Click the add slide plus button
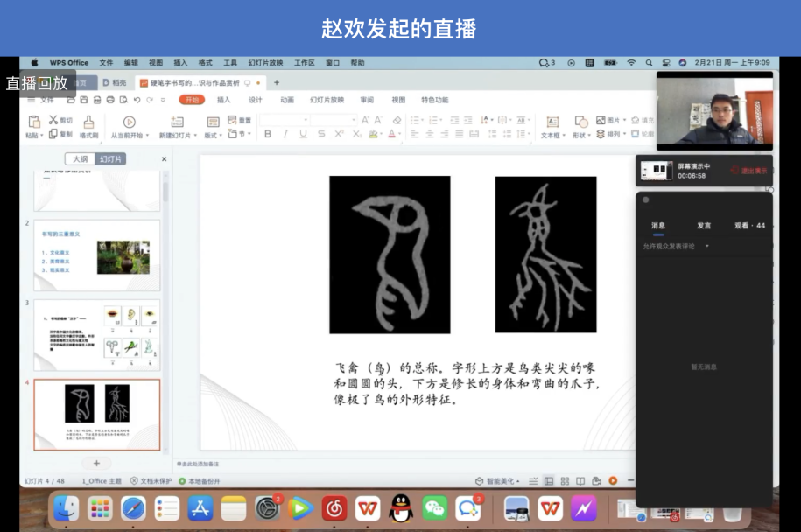This screenshot has height=532, width=801. click(x=96, y=463)
